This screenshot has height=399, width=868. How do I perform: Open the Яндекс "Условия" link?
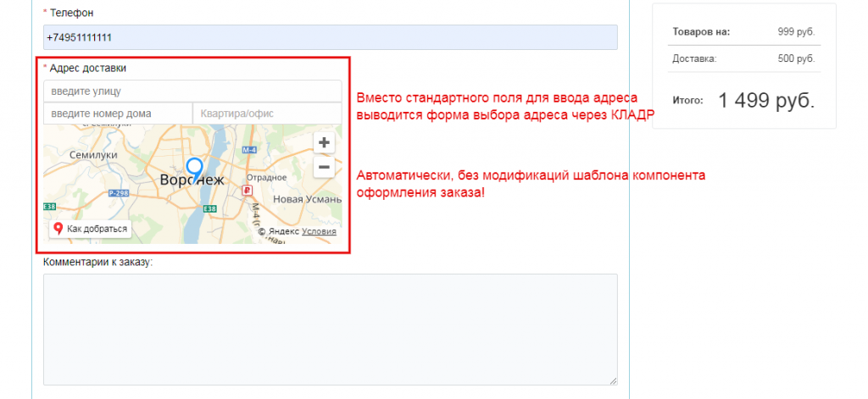coord(319,231)
